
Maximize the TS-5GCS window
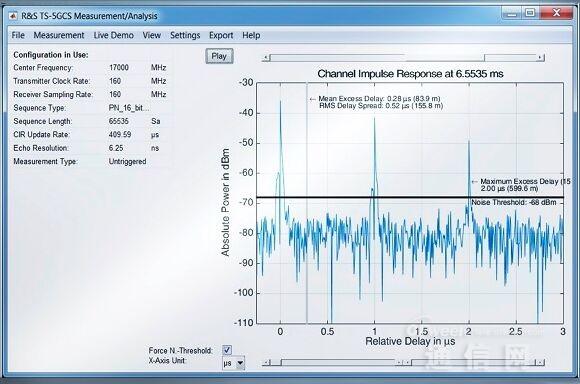[x=530, y=13]
